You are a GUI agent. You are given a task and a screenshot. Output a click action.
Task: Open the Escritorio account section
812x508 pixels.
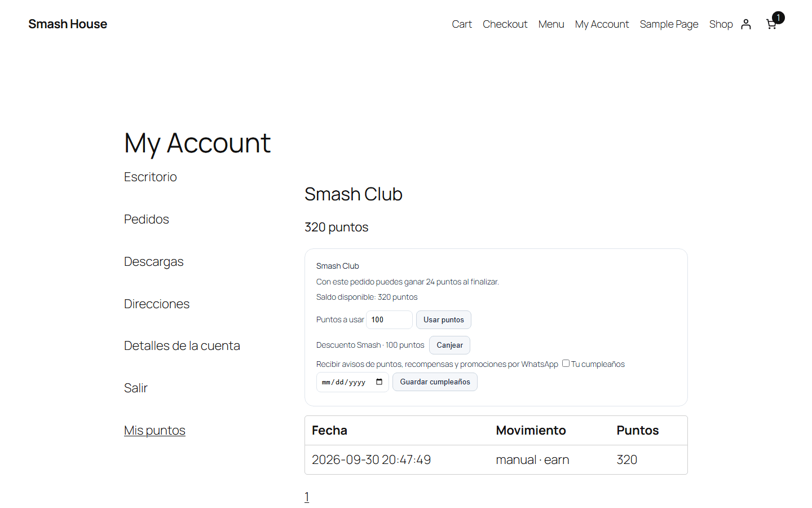tap(151, 177)
